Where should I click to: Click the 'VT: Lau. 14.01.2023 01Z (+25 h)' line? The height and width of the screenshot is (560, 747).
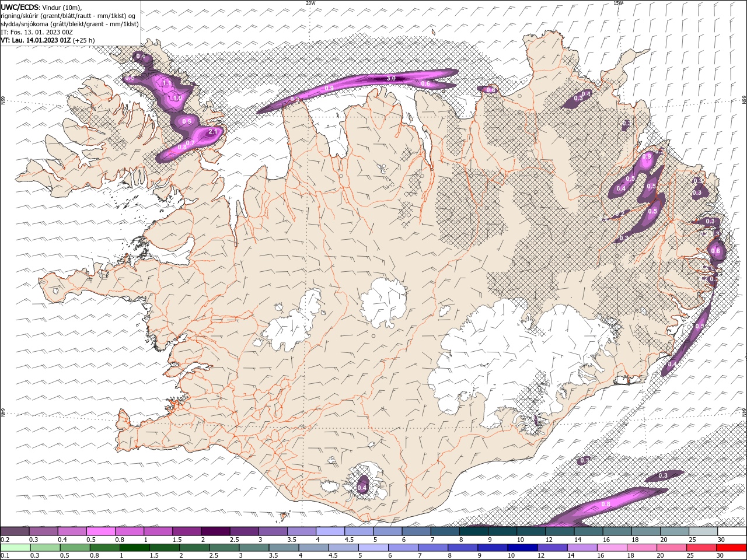pyautogui.click(x=48, y=40)
